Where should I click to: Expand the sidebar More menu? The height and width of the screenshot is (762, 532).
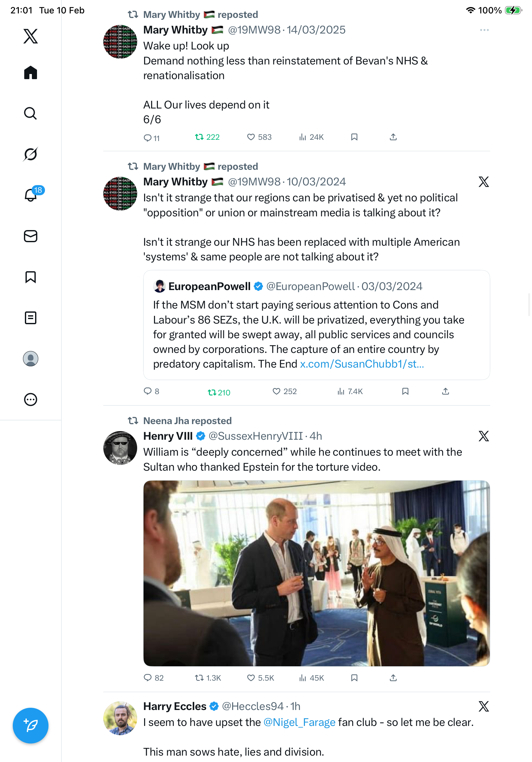click(31, 400)
